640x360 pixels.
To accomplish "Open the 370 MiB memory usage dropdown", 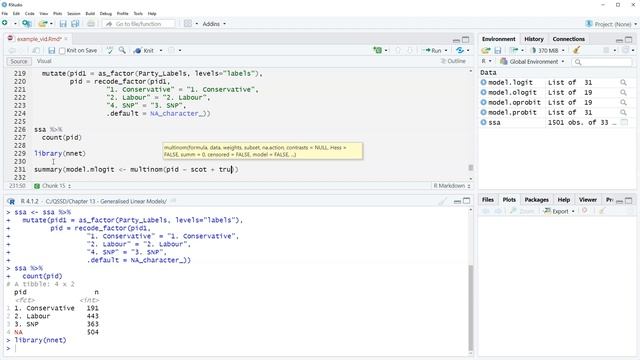I will pos(548,50).
